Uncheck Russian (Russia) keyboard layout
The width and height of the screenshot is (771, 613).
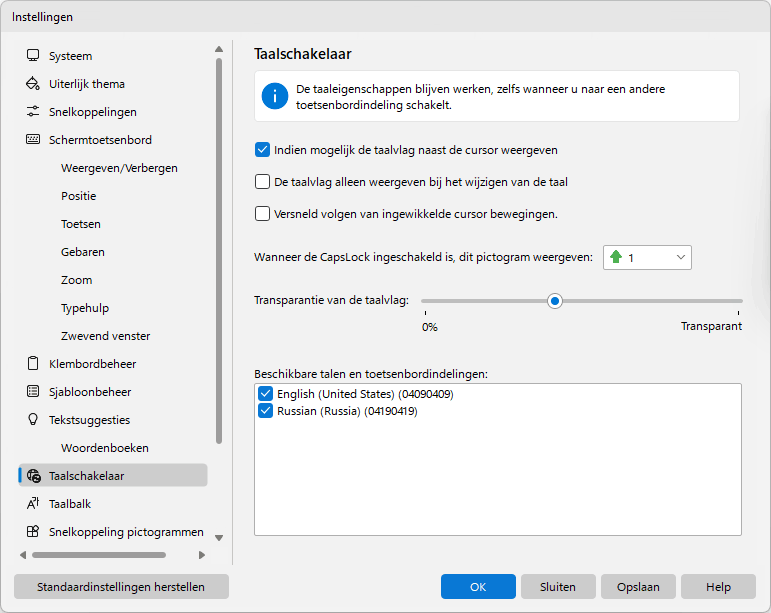pos(266,411)
